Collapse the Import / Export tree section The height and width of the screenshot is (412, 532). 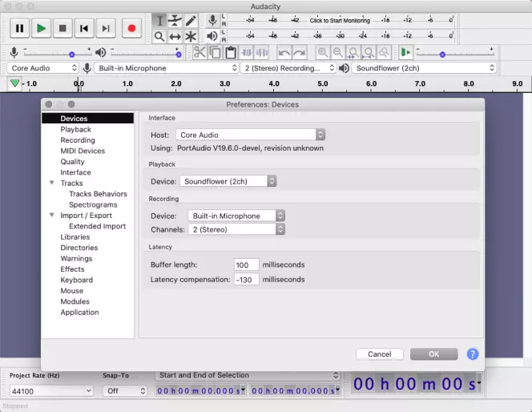pyautogui.click(x=52, y=215)
